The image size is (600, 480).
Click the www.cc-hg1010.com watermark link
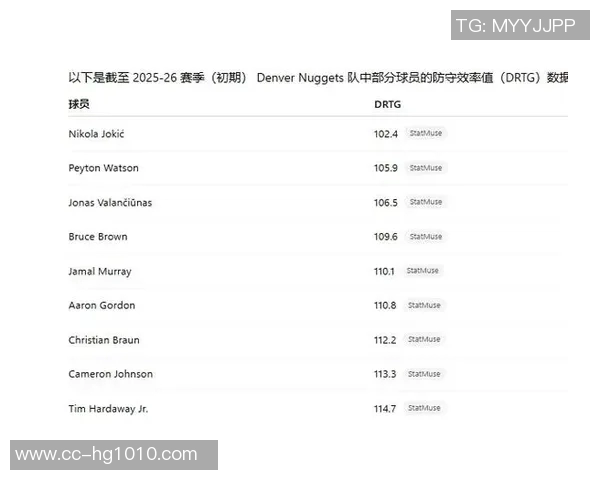pyautogui.click(x=108, y=455)
